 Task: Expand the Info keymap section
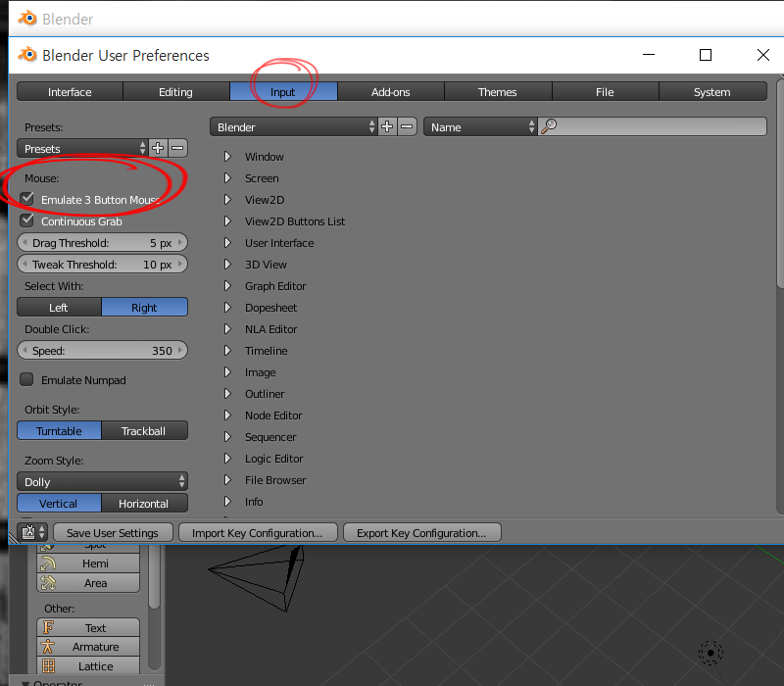[227, 501]
